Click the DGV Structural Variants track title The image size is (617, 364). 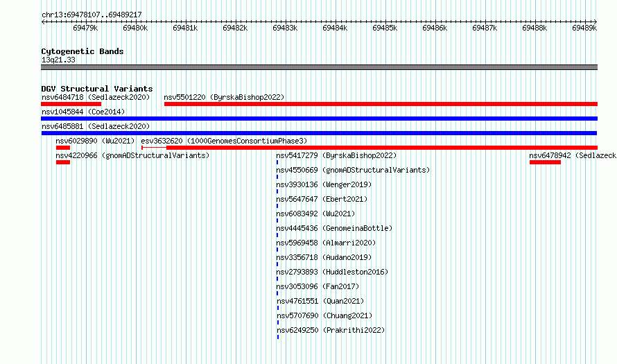pyautogui.click(x=97, y=89)
